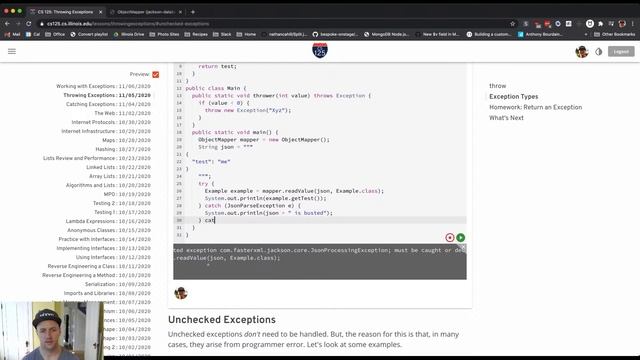Open the Cal bookmark
Screen dimensions: 640x360
[33, 34]
